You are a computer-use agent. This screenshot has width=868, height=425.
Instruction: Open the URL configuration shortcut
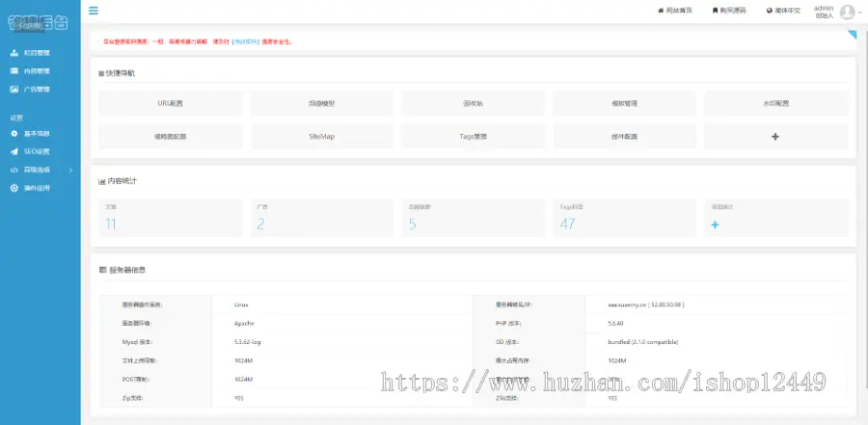pyautogui.click(x=171, y=103)
